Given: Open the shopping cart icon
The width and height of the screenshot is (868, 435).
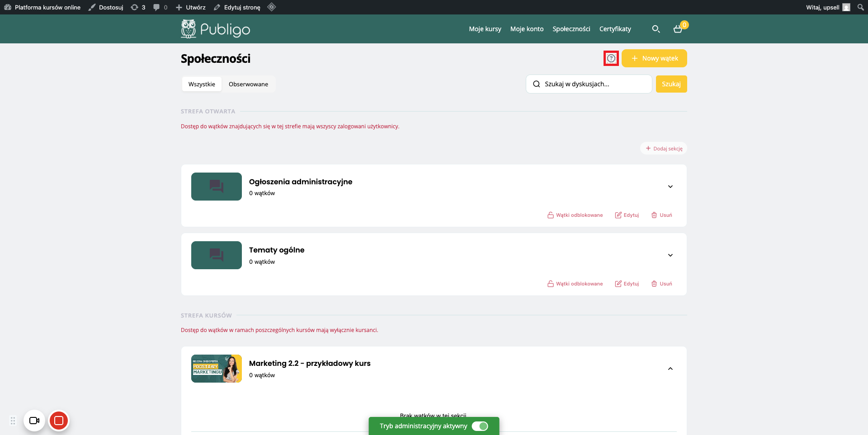Looking at the screenshot, I should point(678,29).
